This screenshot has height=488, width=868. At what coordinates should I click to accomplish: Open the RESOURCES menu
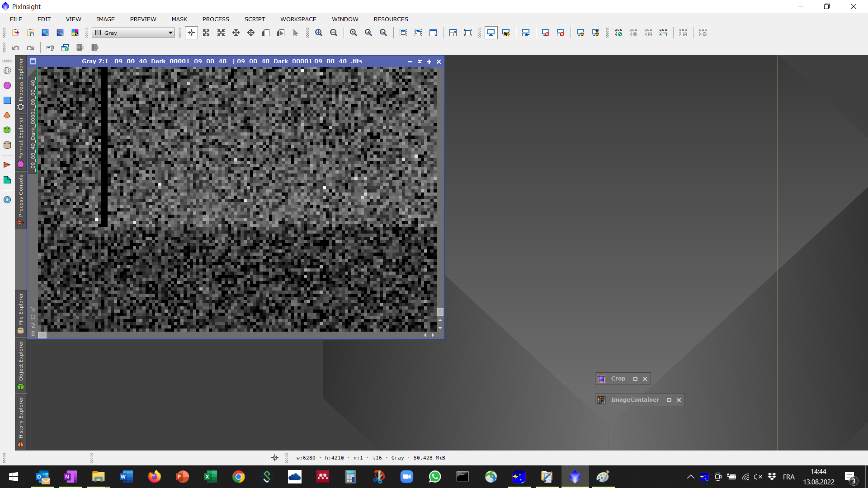(x=391, y=19)
